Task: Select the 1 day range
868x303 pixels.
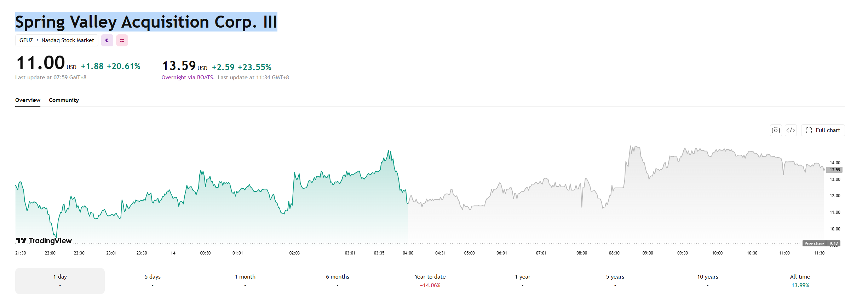Action: tap(60, 281)
